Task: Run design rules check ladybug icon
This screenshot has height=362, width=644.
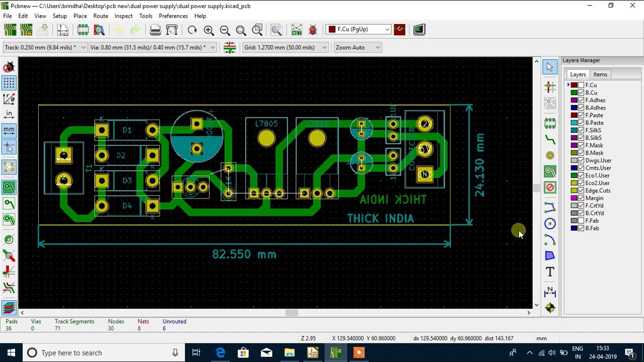Action: point(313,30)
